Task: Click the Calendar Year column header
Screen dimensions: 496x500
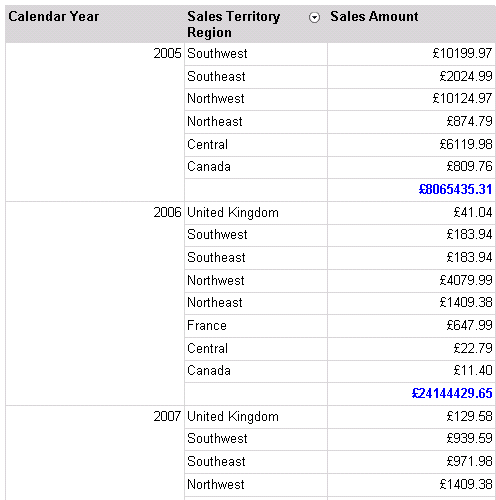Action: pos(95,24)
